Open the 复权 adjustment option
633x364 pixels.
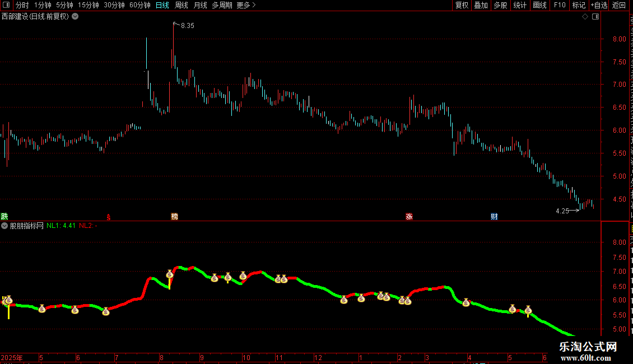pyautogui.click(x=462, y=5)
